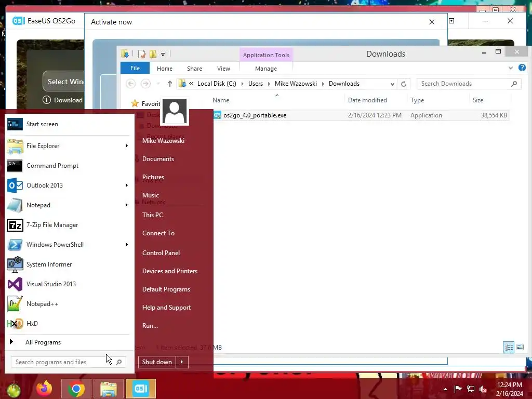Click Properties icon in quick access toolbar

tap(141, 54)
